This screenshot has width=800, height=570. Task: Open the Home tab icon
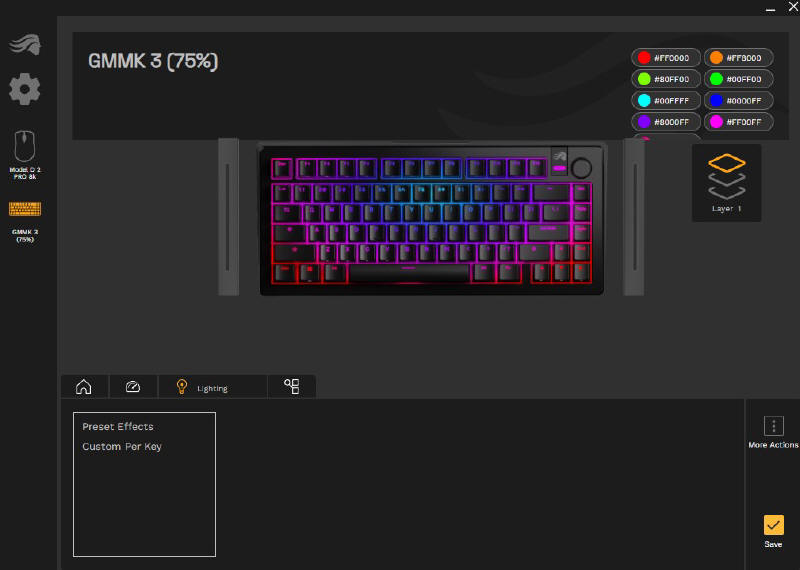pos(84,387)
